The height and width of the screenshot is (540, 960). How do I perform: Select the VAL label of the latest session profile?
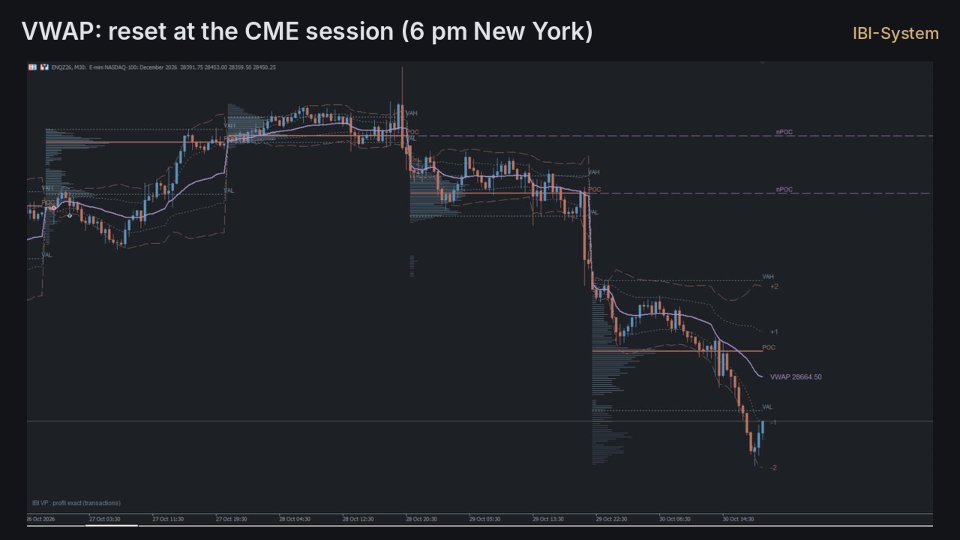point(767,407)
